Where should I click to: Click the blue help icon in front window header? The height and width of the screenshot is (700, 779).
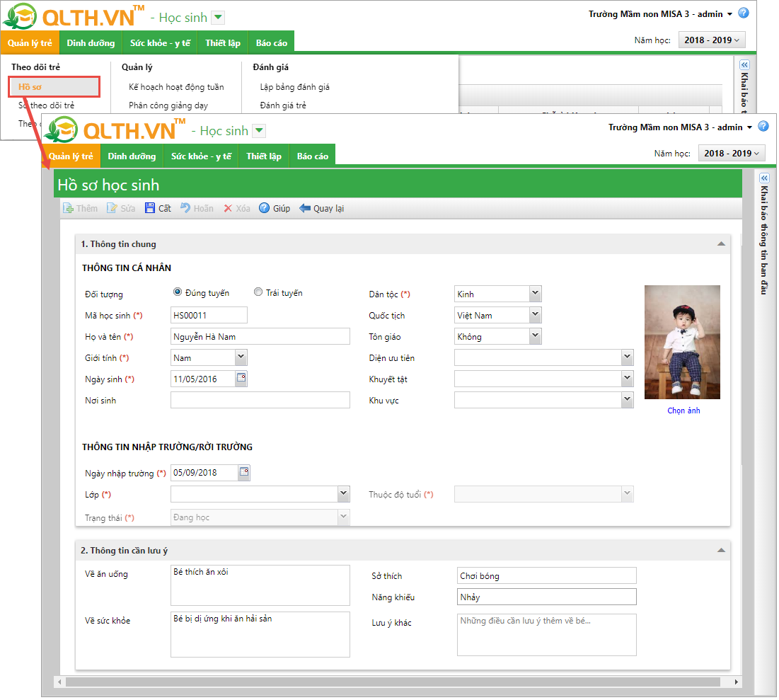tap(763, 127)
